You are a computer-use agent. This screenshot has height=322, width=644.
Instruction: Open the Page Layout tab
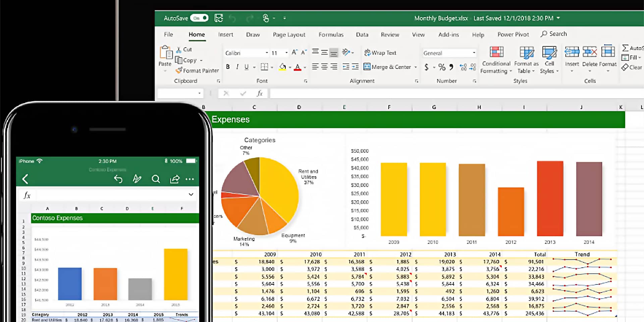coord(289,35)
